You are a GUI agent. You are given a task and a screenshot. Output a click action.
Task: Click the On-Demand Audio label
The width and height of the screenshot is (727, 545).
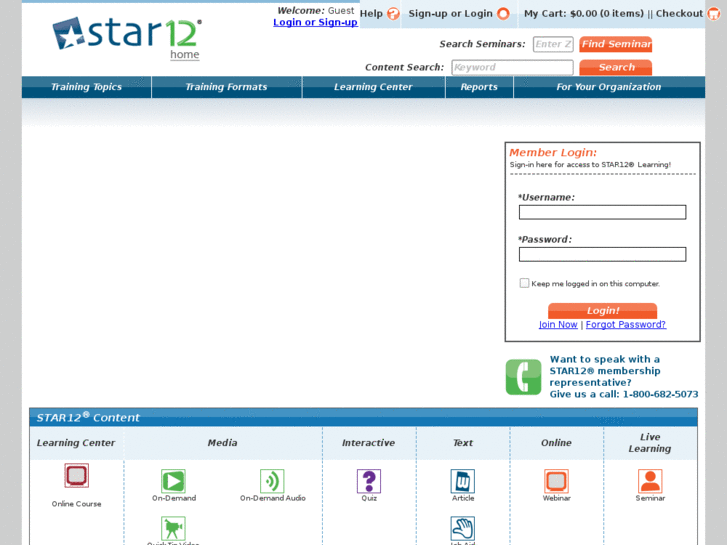(273, 498)
